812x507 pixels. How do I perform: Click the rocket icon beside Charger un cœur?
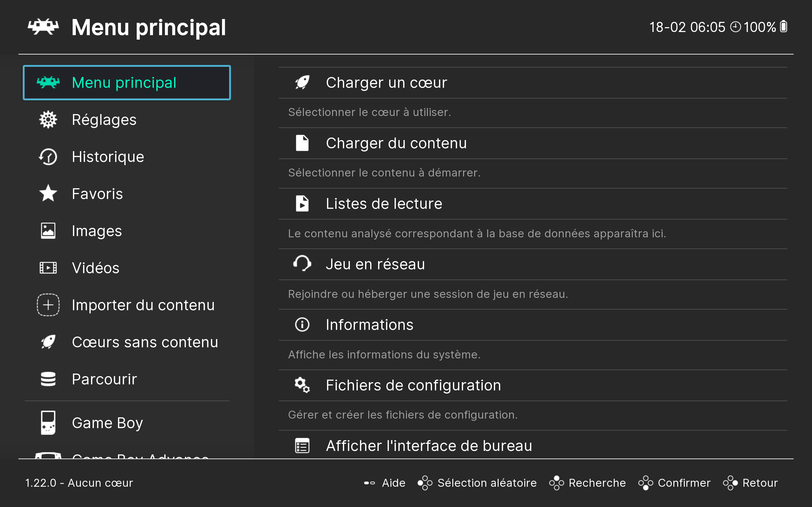tap(302, 82)
